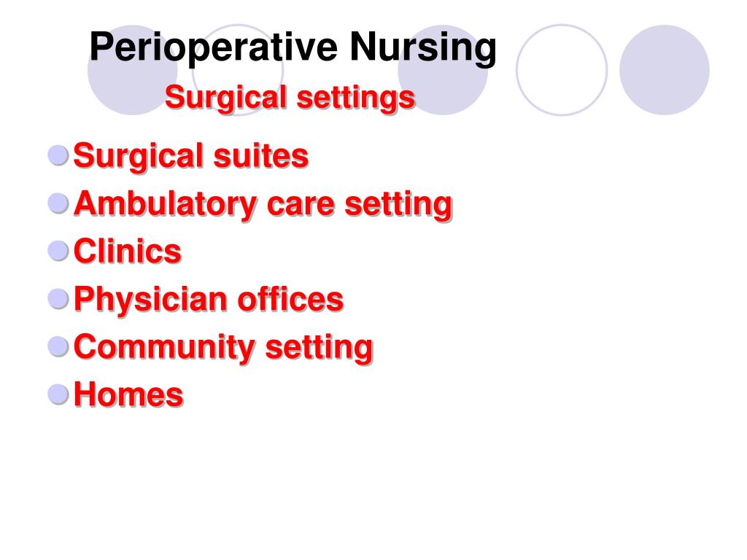Viewport: 747px width, 560px height.
Task: Click the lavender circle behind Nursing
Action: (443, 70)
